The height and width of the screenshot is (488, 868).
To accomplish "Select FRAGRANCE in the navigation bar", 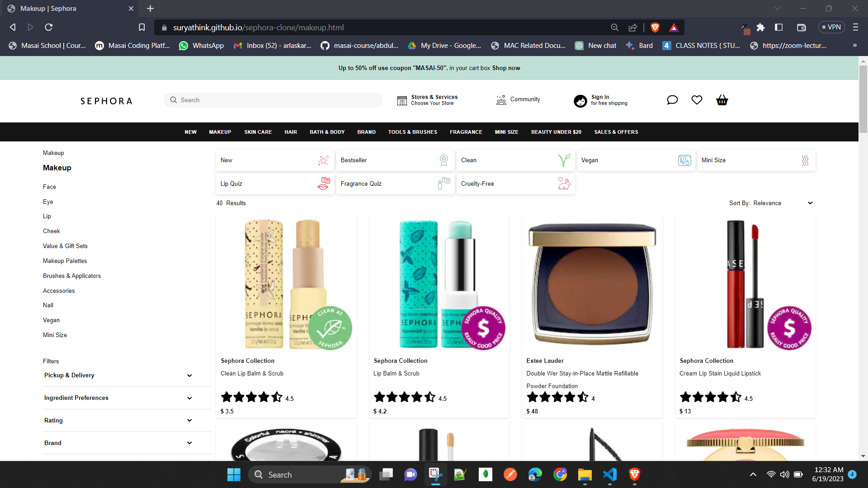I will coord(466,132).
